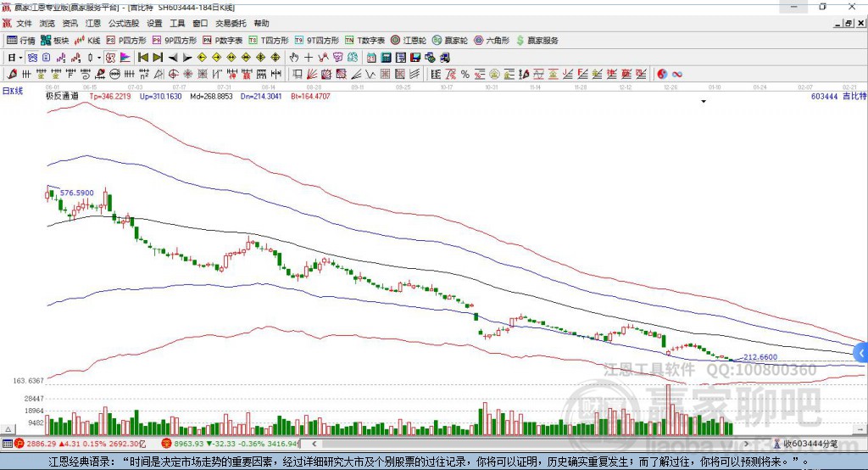Click the 板块 toolbar button
868x470 pixels.
point(55,41)
